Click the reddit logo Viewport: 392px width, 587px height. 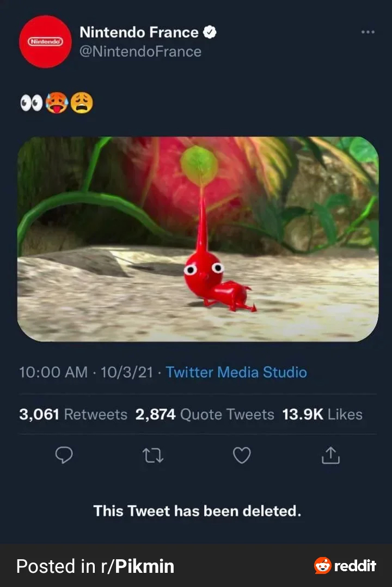coord(345,566)
